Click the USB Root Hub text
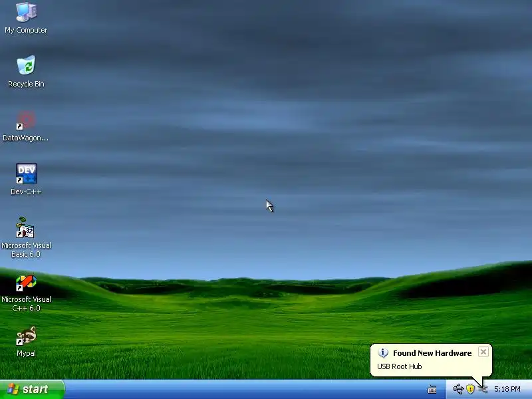Image resolution: width=532 pixels, height=399 pixels. click(400, 366)
